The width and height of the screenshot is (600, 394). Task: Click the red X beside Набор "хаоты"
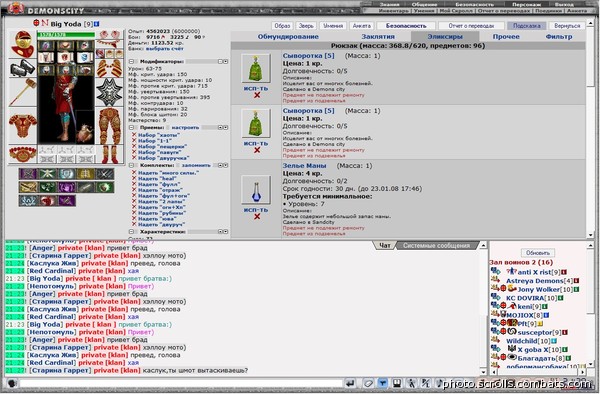click(x=134, y=135)
